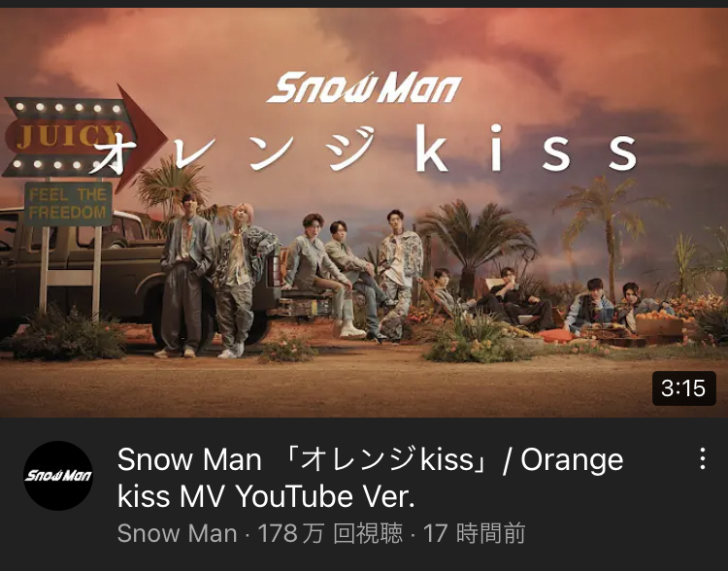Select the Snow Man channel name below title
The height and width of the screenshot is (571, 728).
pos(177,533)
